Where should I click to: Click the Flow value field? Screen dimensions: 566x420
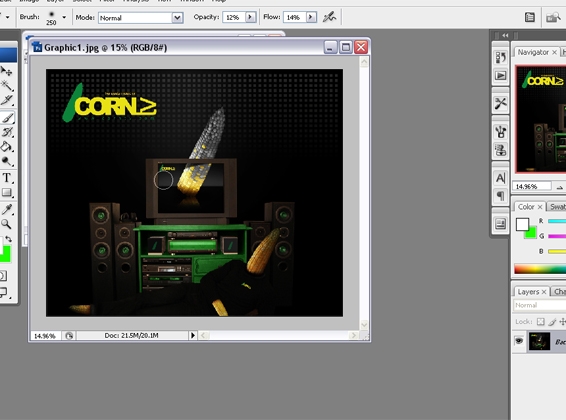coord(295,17)
